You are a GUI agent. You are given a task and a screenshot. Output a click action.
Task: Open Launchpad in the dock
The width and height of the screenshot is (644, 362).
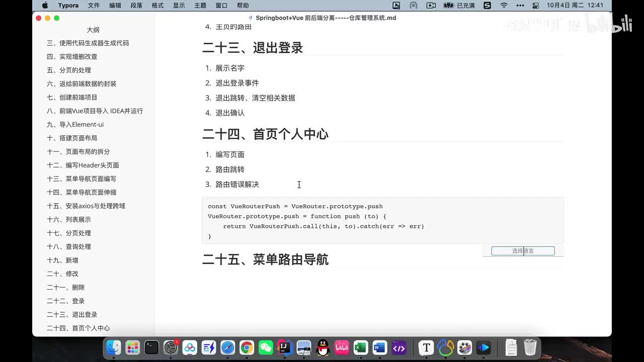tap(133, 347)
